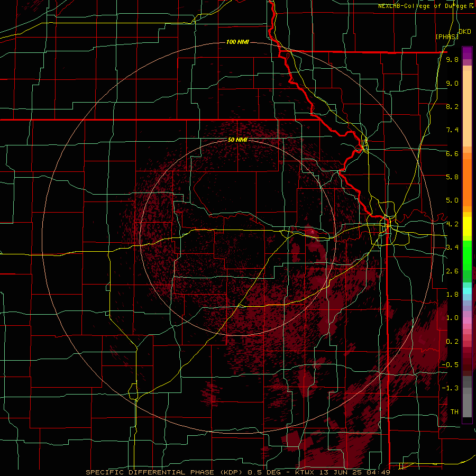Click the 2.6 scale value

tap(452, 271)
